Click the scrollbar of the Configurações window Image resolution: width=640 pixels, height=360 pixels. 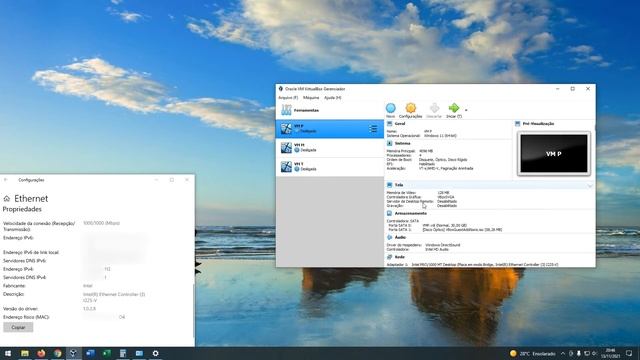(x=193, y=310)
